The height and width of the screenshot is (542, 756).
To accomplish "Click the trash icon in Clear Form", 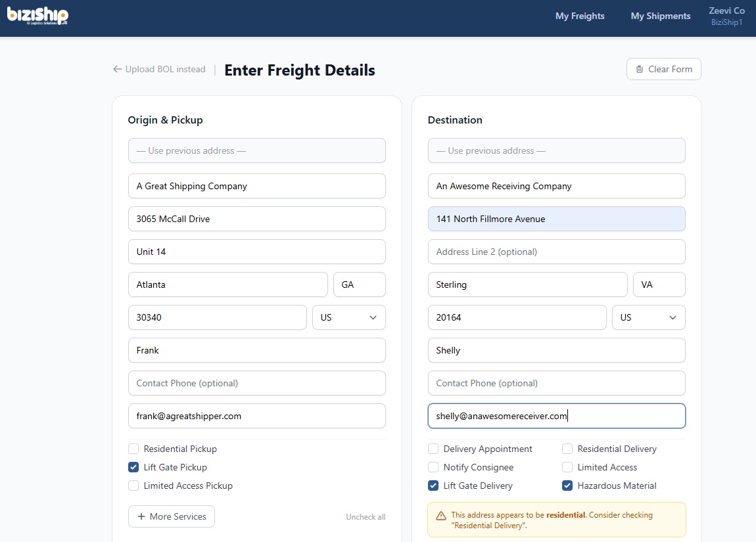I will (640, 70).
